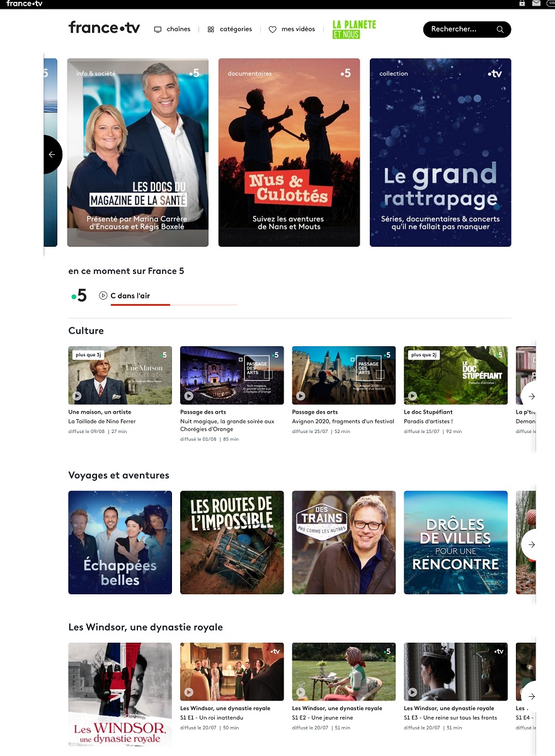Image resolution: width=555 pixels, height=756 pixels.
Task: Click the lock icon in the top black bar
Action: 522,3
